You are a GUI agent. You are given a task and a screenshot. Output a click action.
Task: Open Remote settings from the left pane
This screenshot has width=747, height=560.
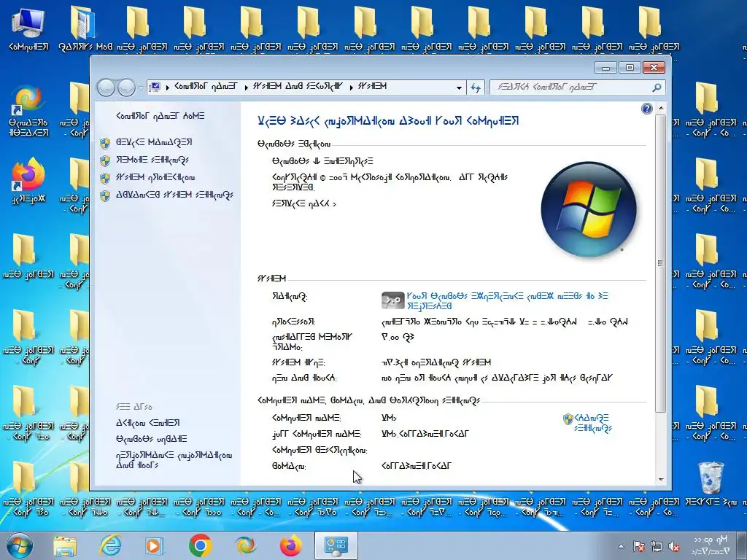coord(152,160)
